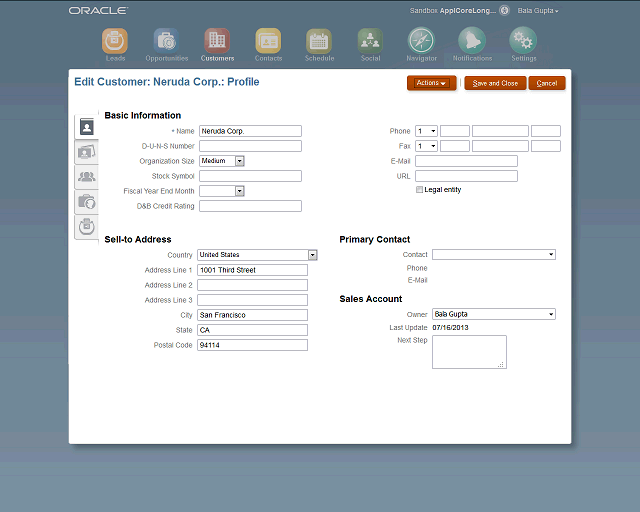Grab the Next Step textarea resize handle
Screen dimensions: 640x512
tap(502, 364)
